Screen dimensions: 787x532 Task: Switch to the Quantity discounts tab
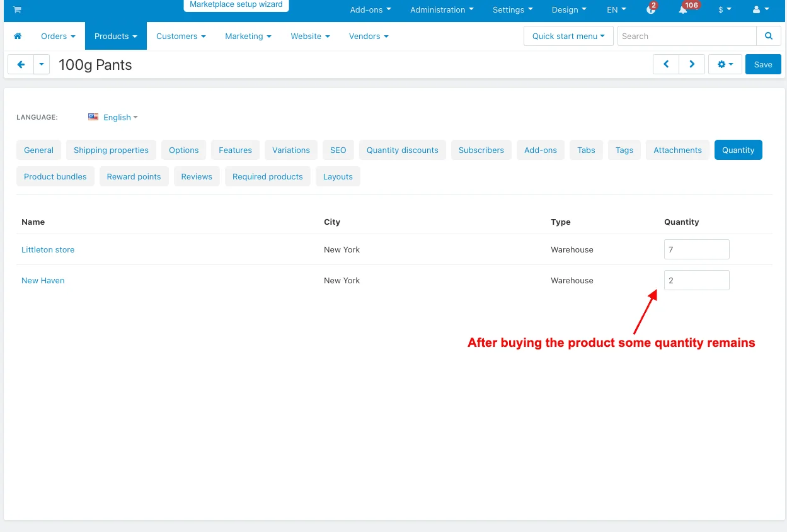click(x=402, y=150)
